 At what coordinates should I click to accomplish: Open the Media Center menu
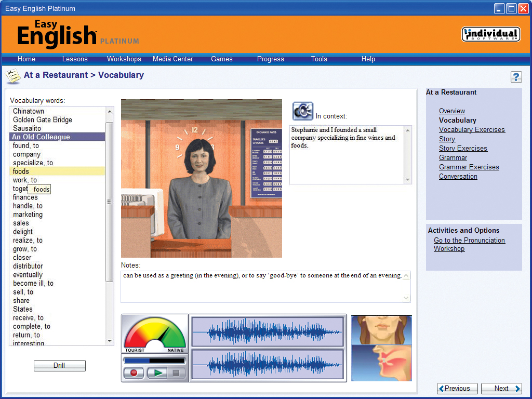(x=172, y=59)
